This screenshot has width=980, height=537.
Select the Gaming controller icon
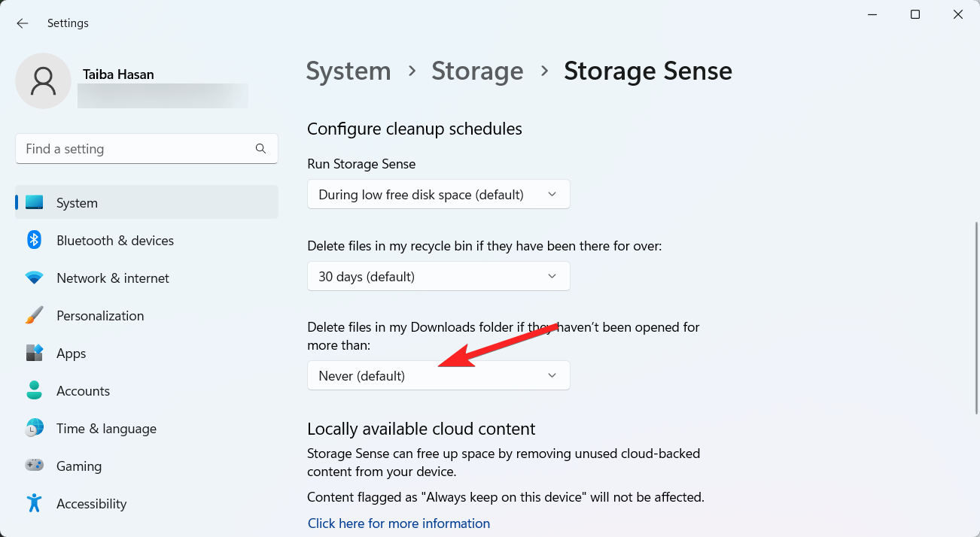[x=34, y=466]
